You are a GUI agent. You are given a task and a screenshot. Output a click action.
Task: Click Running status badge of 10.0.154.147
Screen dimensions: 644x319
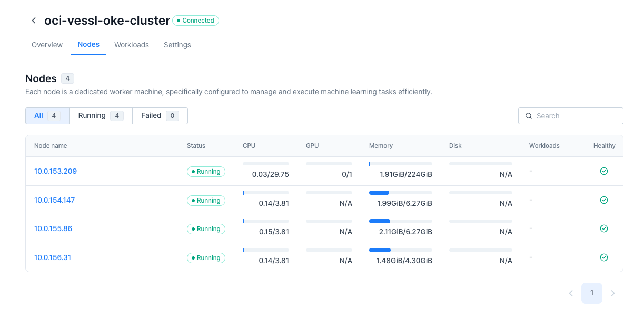206,201
